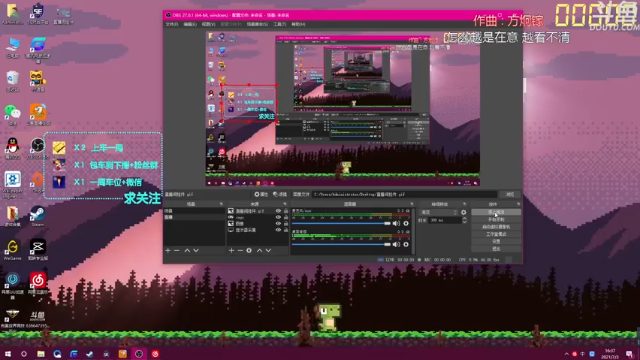
Task: Move selected source up with arrow icon
Action: tap(259, 250)
